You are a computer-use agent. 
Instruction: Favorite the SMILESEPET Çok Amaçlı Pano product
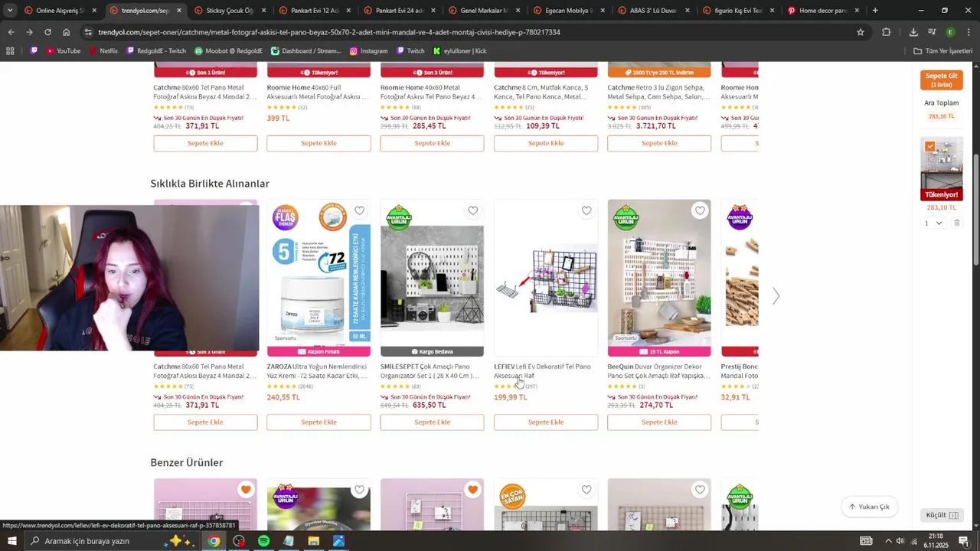click(x=472, y=210)
